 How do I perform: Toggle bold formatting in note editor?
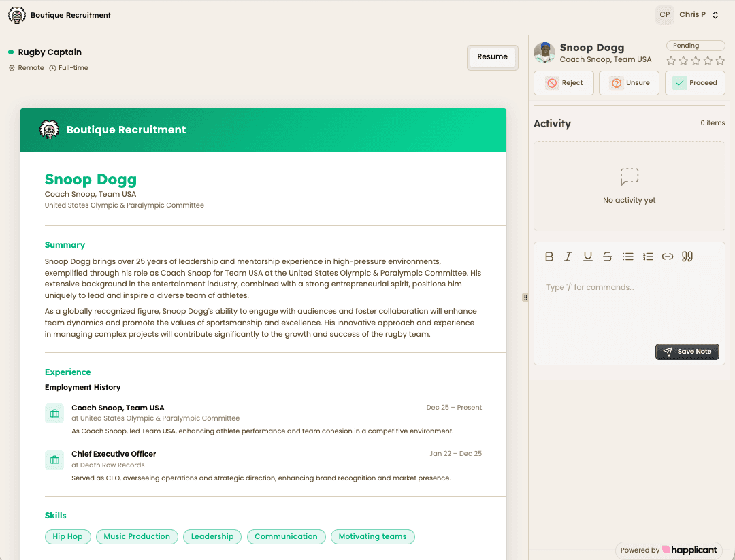coord(549,257)
